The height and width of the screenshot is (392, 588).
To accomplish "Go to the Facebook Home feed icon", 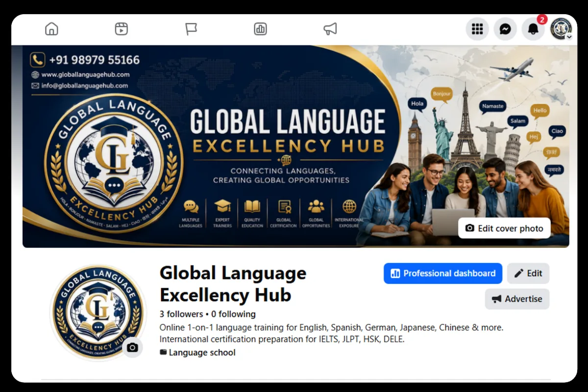I will 51,29.
